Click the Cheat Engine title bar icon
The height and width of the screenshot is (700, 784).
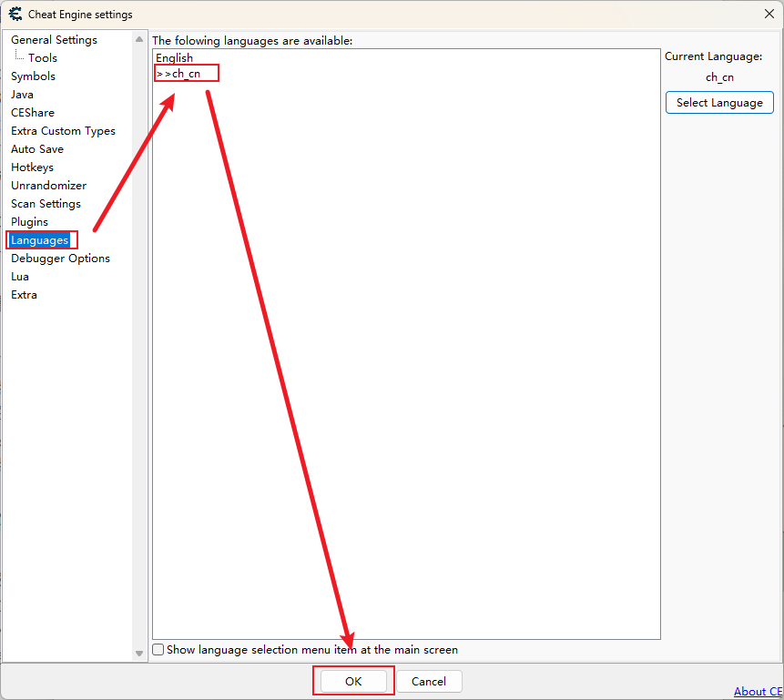pyautogui.click(x=15, y=14)
